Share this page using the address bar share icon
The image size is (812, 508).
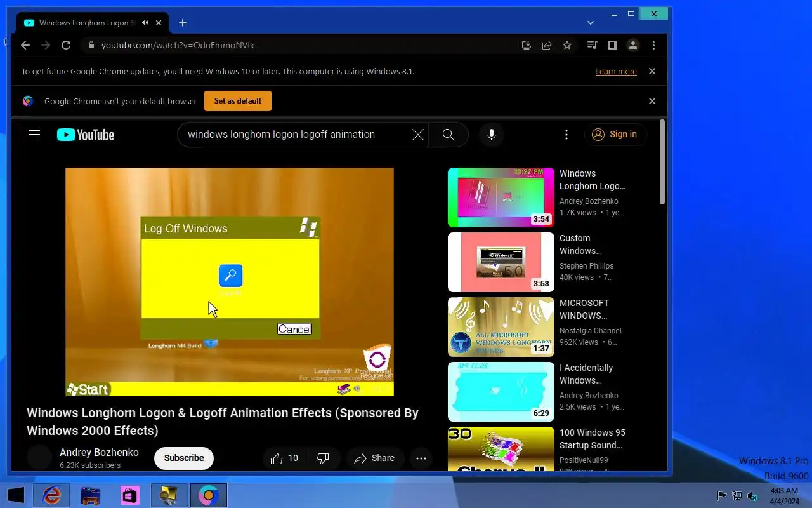[546, 45]
